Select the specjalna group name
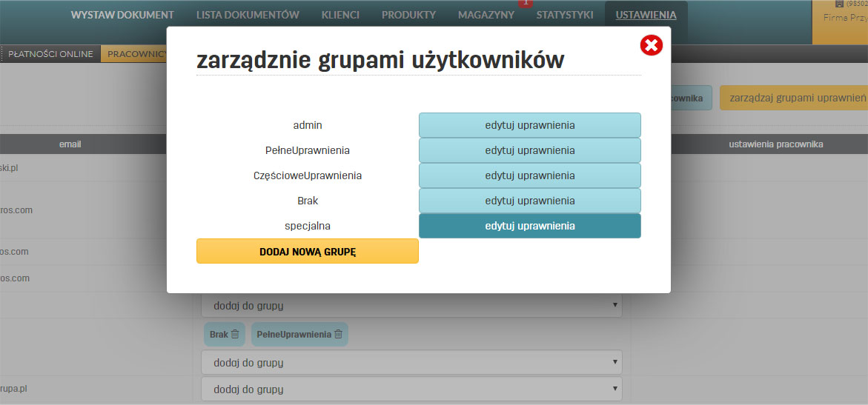Viewport: 868px width, 405px height. coord(308,226)
